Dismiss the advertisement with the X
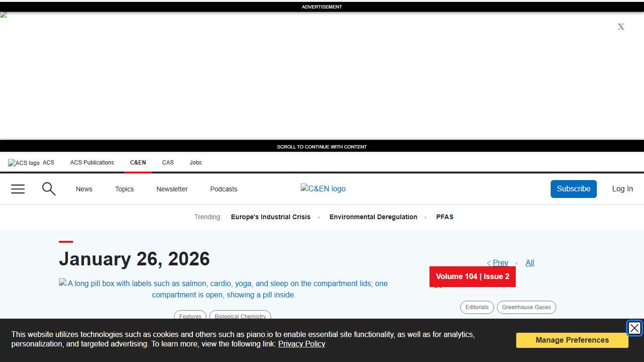Viewport: 644px width, 362px height. tap(621, 27)
